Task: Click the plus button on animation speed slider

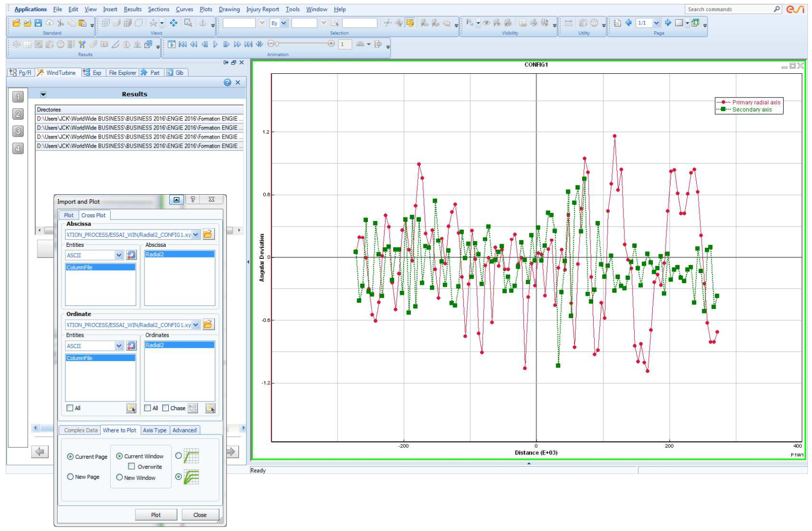Action: click(x=331, y=44)
